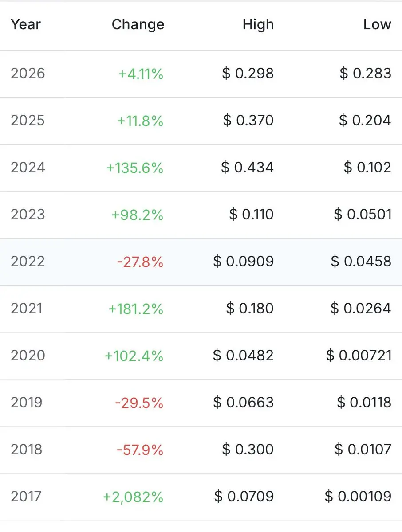Select the 2021 high value $ 0.180

pos(250,309)
